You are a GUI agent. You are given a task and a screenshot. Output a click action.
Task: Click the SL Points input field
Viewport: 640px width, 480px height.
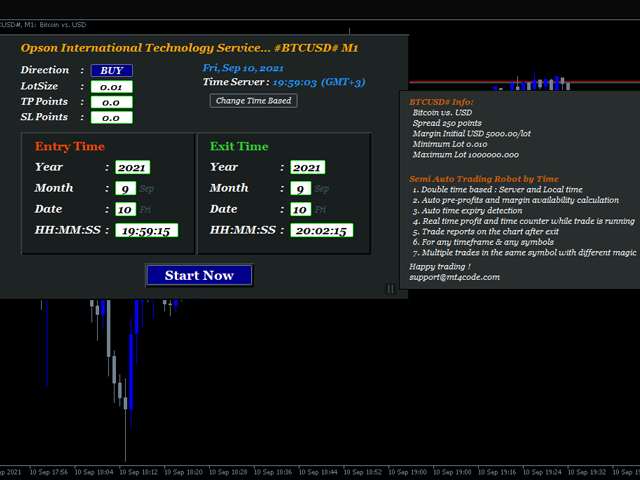[111, 118]
